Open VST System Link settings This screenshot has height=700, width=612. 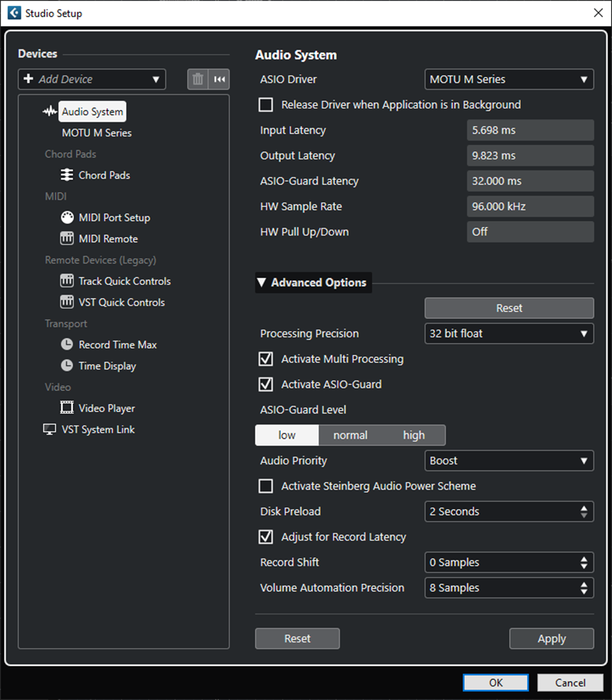98,429
